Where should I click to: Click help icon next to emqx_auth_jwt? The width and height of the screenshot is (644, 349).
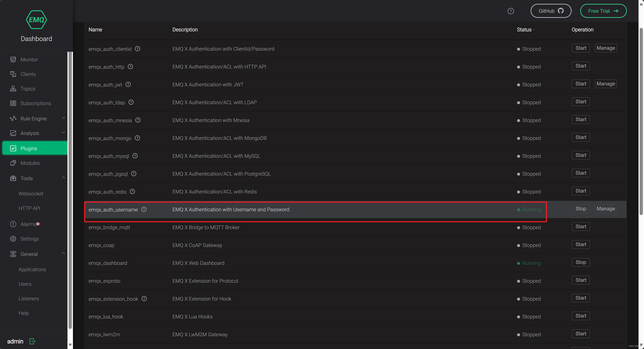(x=128, y=85)
